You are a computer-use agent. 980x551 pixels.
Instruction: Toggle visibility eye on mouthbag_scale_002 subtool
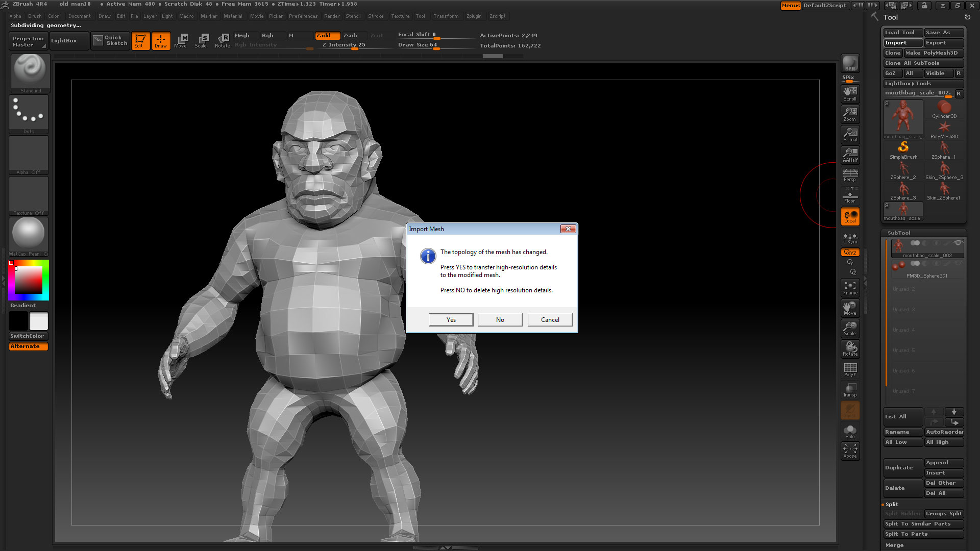click(958, 242)
